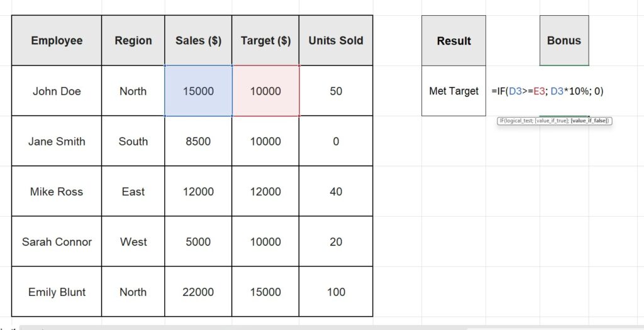The width and height of the screenshot is (644, 330).
Task: Click John Doe's red-highlighted target cell
Action: point(265,91)
